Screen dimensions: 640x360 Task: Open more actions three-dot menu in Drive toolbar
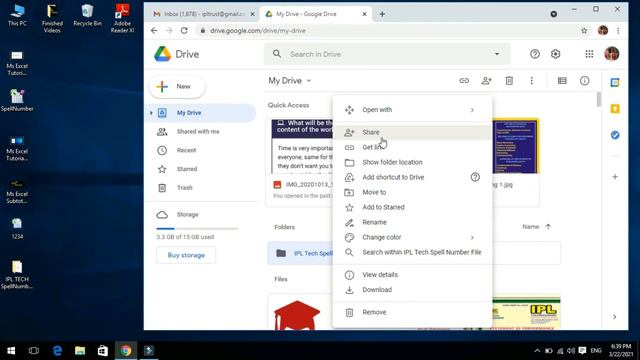click(x=531, y=81)
